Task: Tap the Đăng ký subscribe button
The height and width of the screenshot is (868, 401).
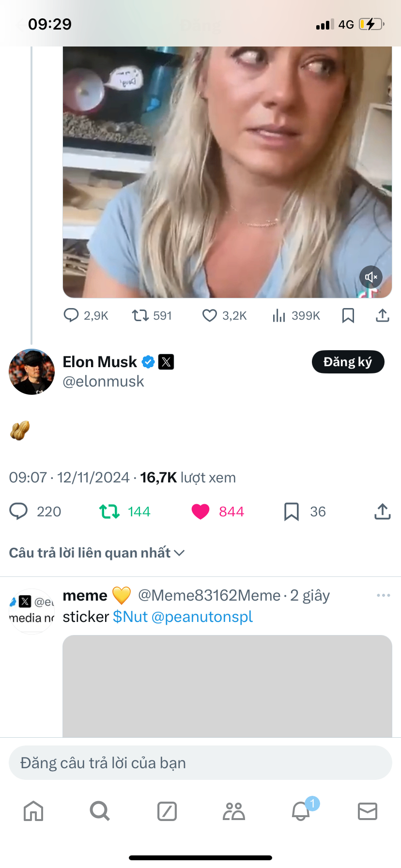Action: 348,362
